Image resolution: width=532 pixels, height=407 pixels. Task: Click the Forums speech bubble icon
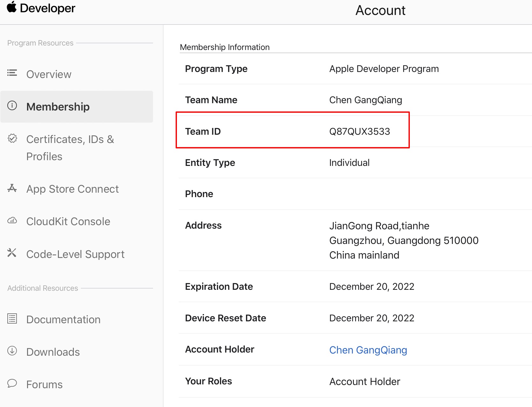(x=12, y=383)
